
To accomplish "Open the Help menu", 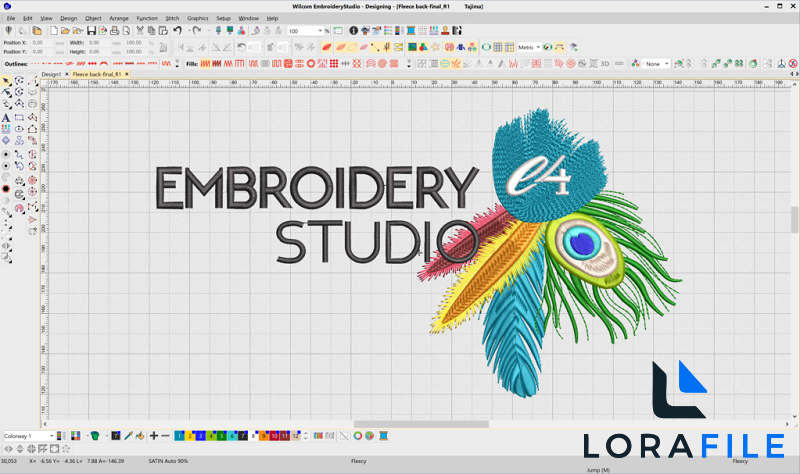I will [272, 18].
